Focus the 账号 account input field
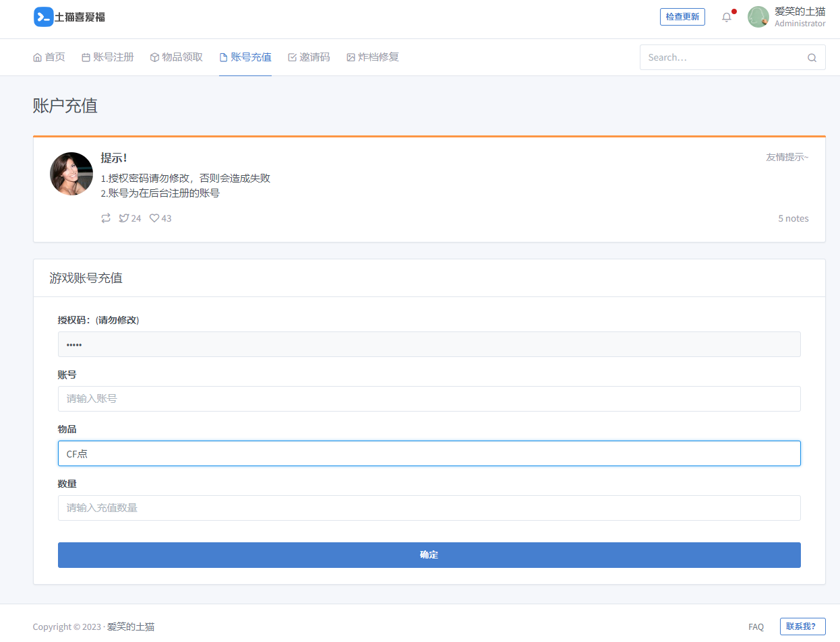Image resolution: width=840 pixels, height=642 pixels. pos(429,399)
